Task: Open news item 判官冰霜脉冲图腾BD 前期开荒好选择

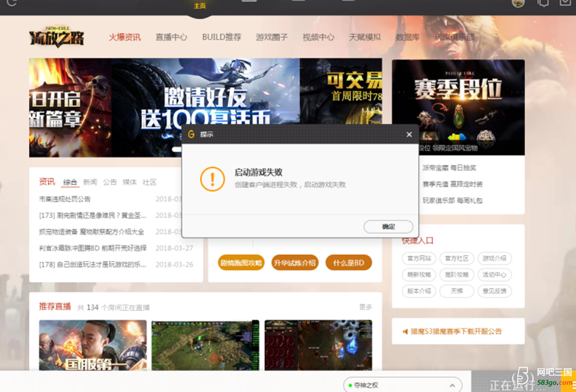Action: click(x=93, y=248)
